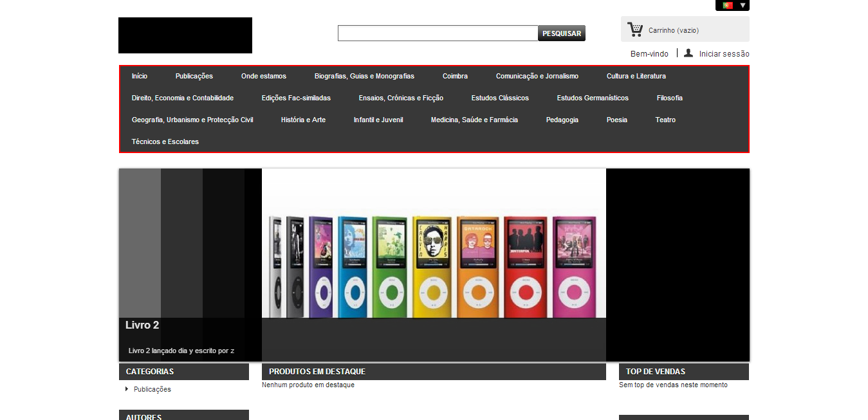This screenshot has height=420, width=868.
Task: Open Medicina, Saúde e Farmácia category
Action: click(x=474, y=120)
